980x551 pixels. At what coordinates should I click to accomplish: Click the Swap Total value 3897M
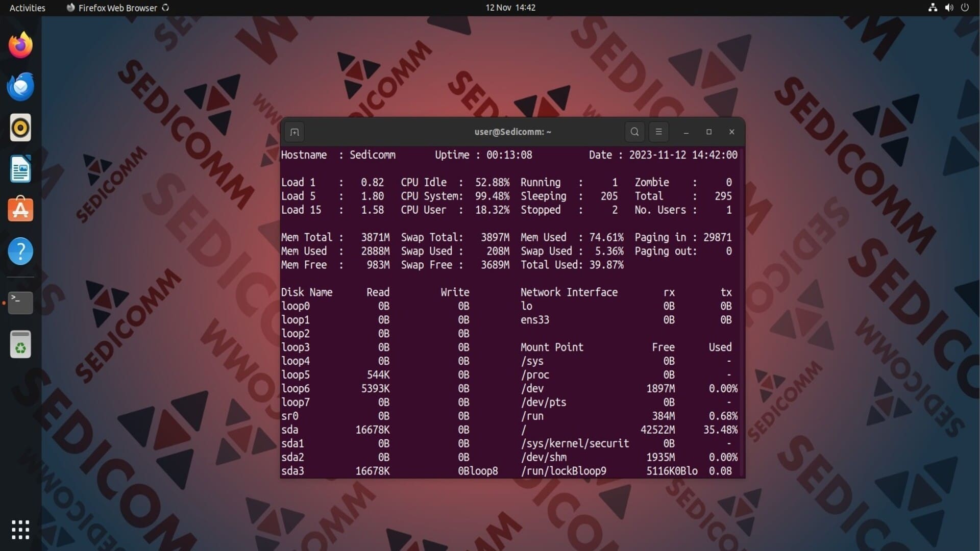(495, 237)
